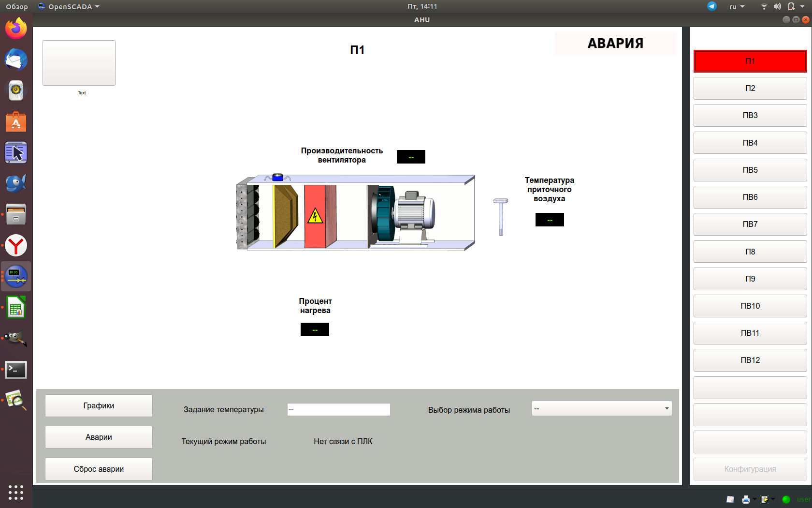Launch Firefox from the dock
This screenshot has width=812, height=508.
coord(16,29)
